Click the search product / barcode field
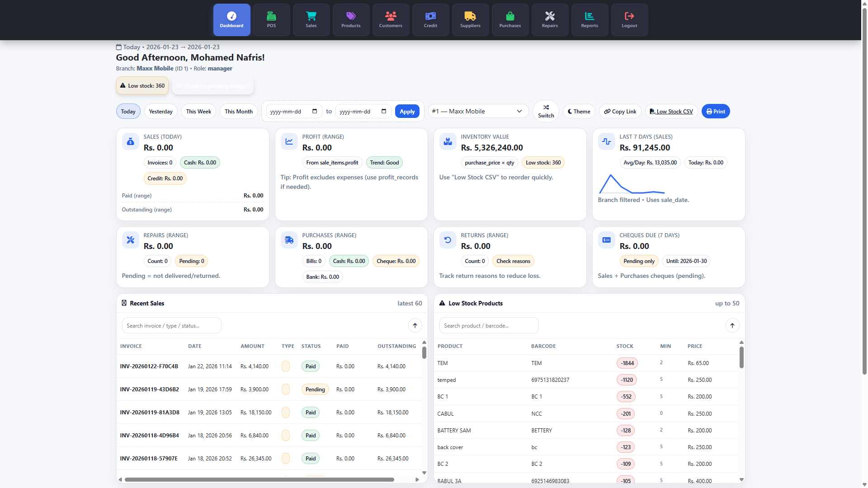The image size is (868, 488). [x=489, y=325]
